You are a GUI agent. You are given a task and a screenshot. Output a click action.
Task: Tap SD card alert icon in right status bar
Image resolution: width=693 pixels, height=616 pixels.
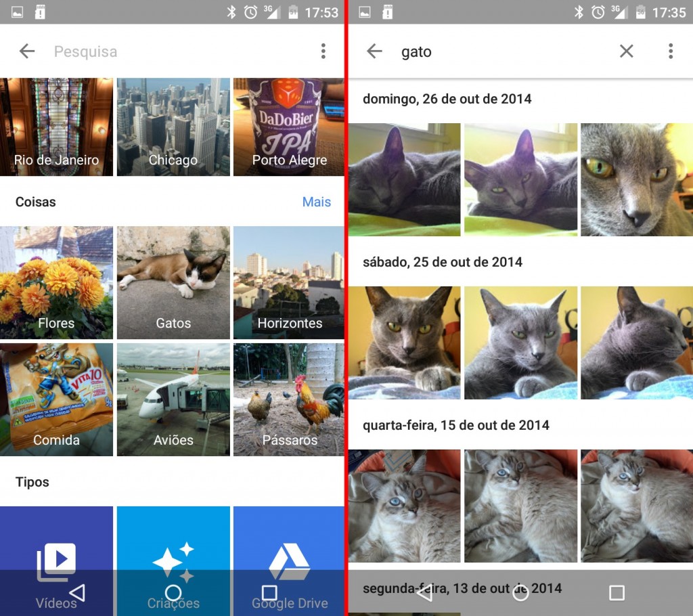pyautogui.click(x=387, y=12)
